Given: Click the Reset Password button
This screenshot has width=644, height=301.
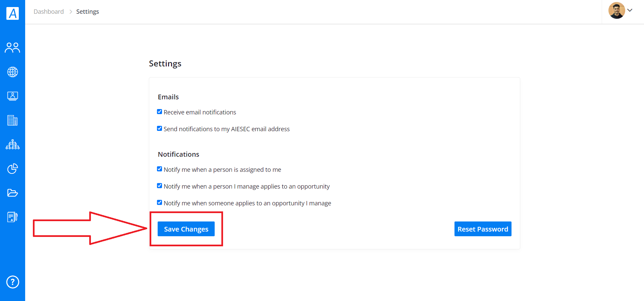Looking at the screenshot, I should (483, 229).
